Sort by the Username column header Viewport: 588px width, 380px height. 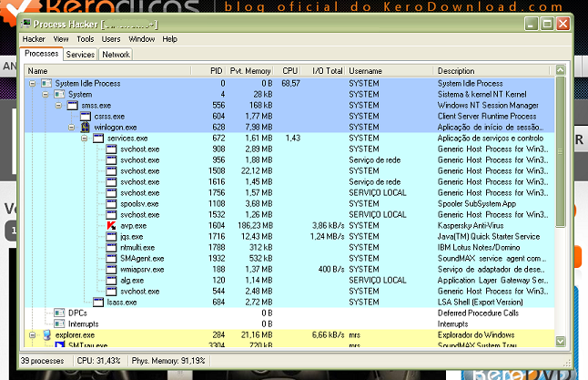(x=390, y=70)
